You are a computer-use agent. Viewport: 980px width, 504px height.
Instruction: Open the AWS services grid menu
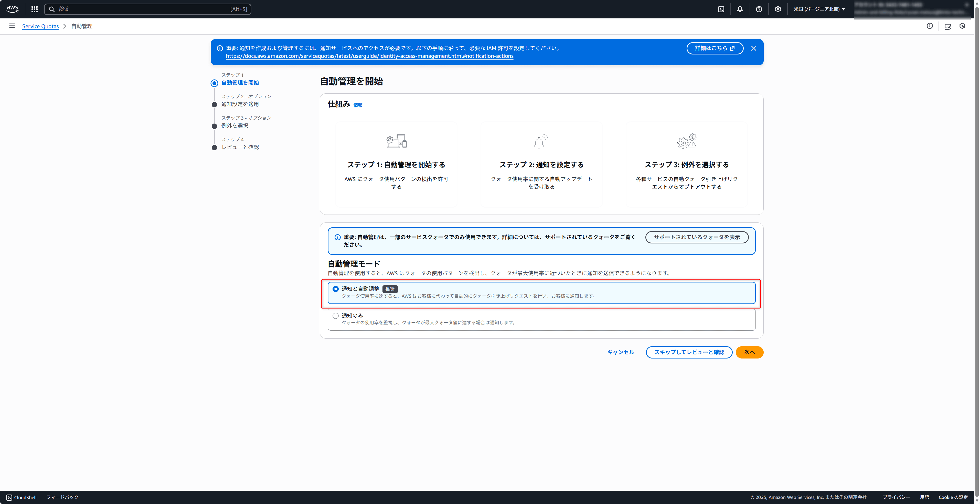[35, 9]
